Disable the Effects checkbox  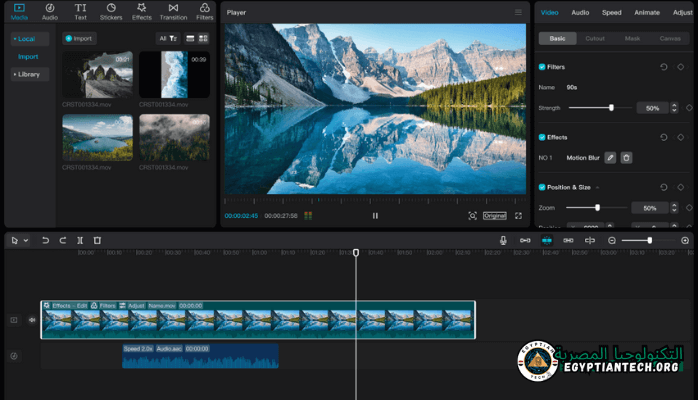pyautogui.click(x=542, y=137)
